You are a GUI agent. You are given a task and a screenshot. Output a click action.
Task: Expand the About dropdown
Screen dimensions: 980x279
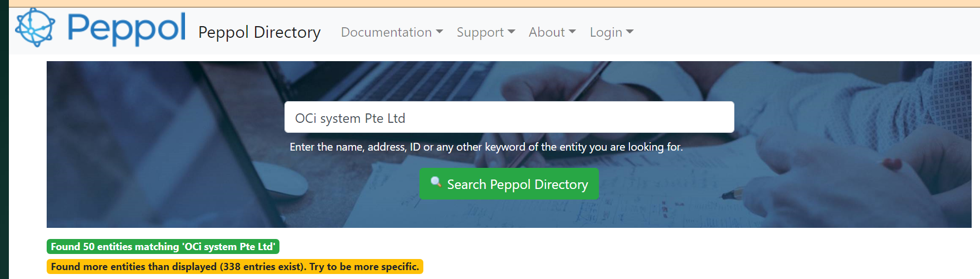(x=552, y=32)
